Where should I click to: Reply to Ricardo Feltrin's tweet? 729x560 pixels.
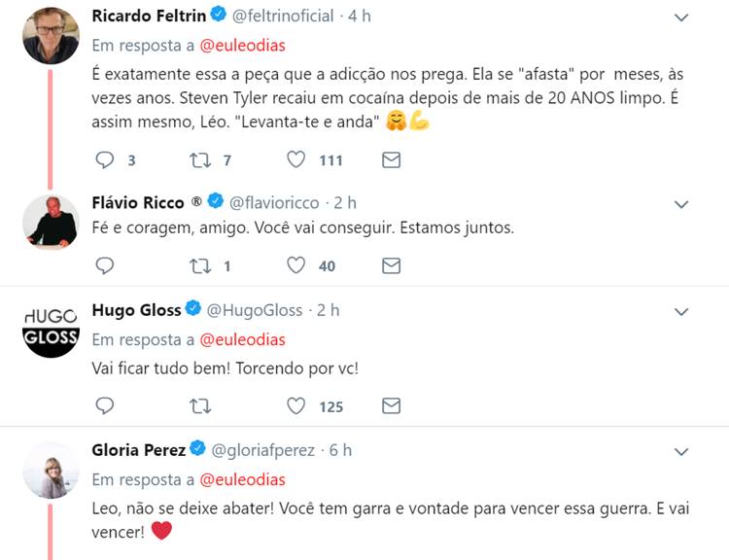(x=105, y=160)
